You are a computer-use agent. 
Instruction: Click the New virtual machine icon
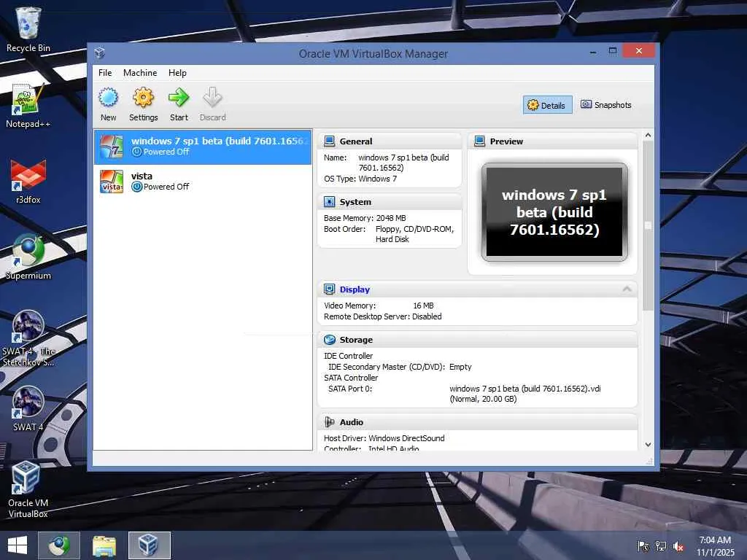[x=108, y=98]
